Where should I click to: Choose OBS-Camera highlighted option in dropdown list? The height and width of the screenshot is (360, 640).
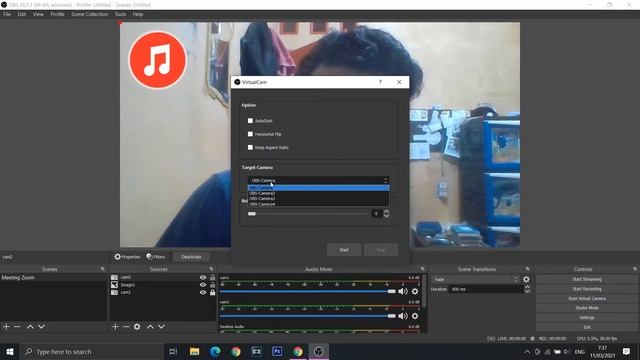(x=318, y=188)
